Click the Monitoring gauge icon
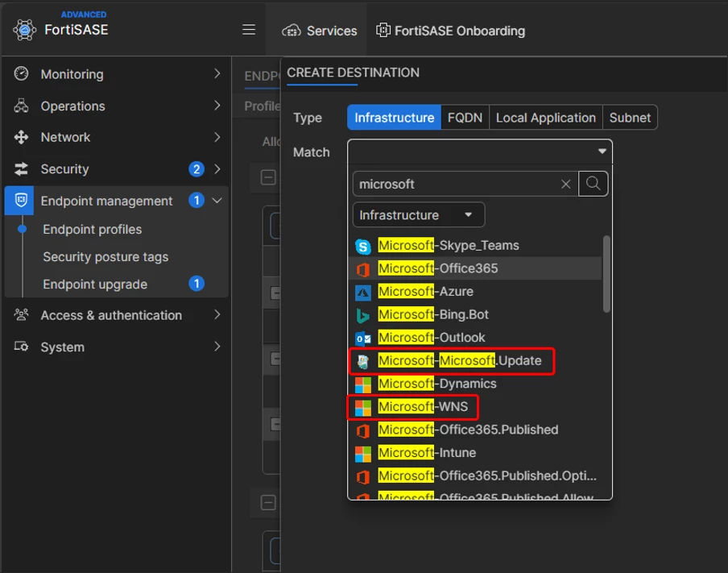 pyautogui.click(x=22, y=73)
